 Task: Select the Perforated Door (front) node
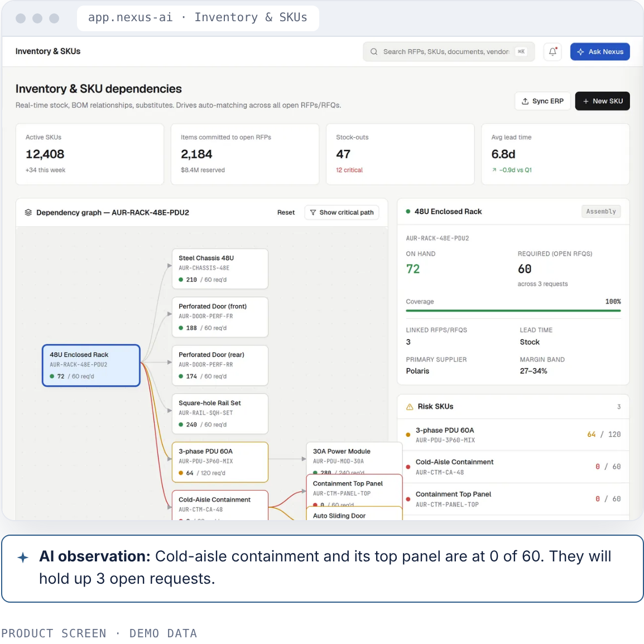(x=220, y=317)
